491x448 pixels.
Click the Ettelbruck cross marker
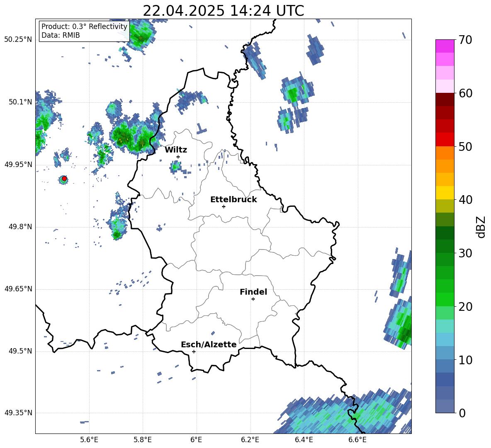pyautogui.click(x=224, y=206)
